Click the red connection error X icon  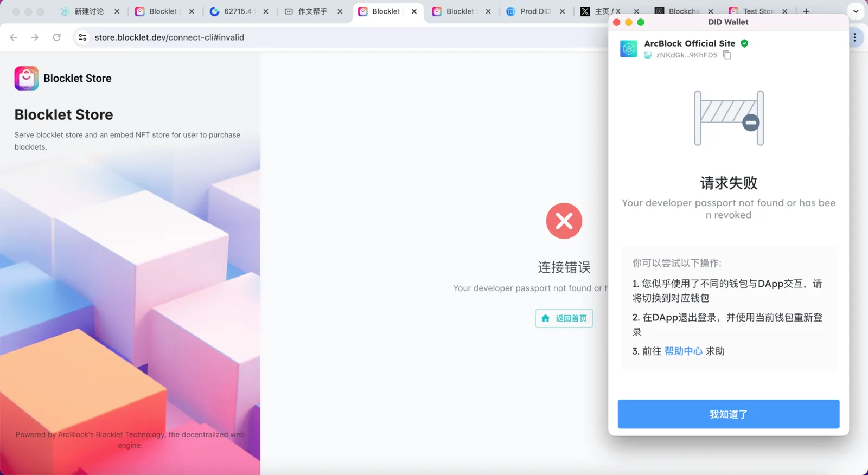[564, 221]
